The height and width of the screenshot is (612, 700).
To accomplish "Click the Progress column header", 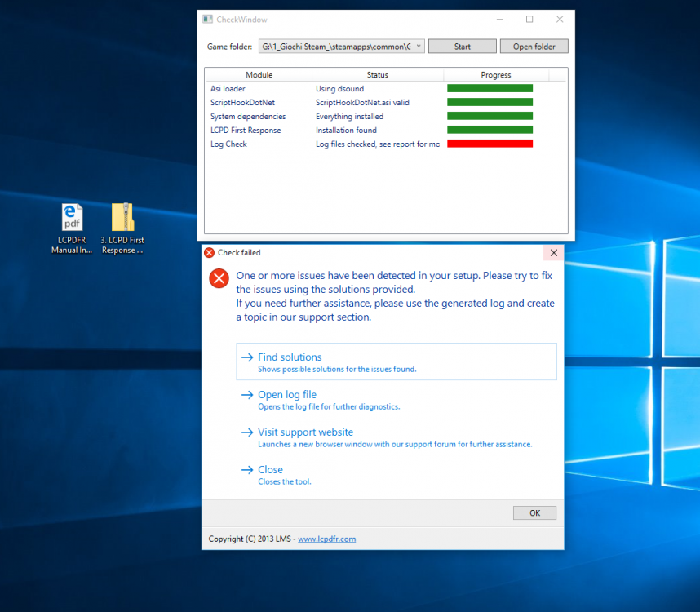I will [495, 75].
